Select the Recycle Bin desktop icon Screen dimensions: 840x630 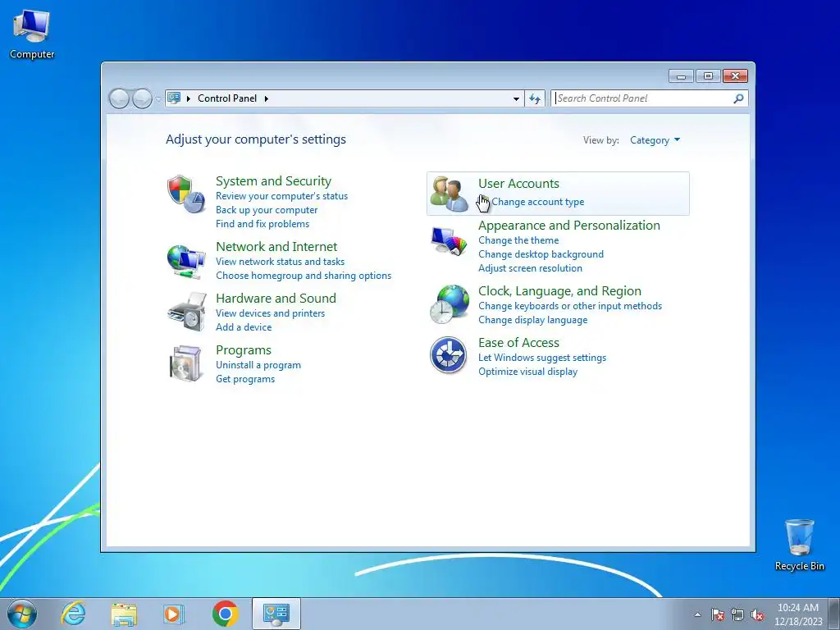coord(799,545)
